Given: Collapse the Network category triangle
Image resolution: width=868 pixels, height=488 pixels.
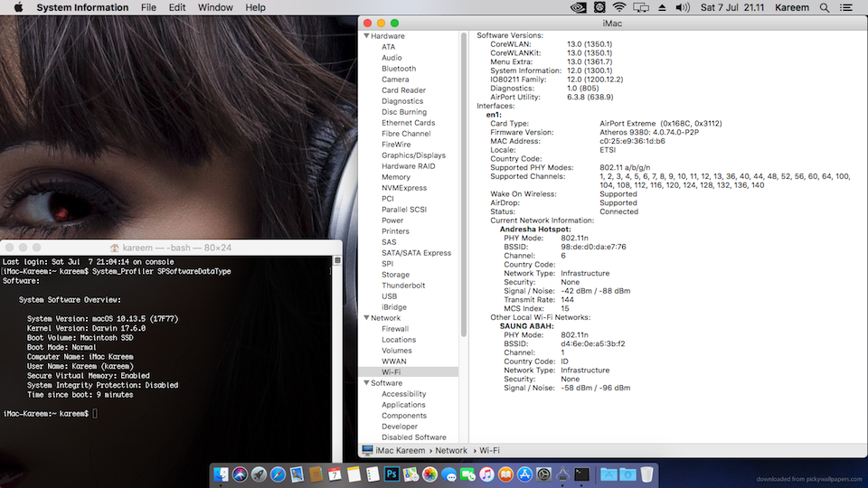Looking at the screenshot, I should (x=366, y=318).
